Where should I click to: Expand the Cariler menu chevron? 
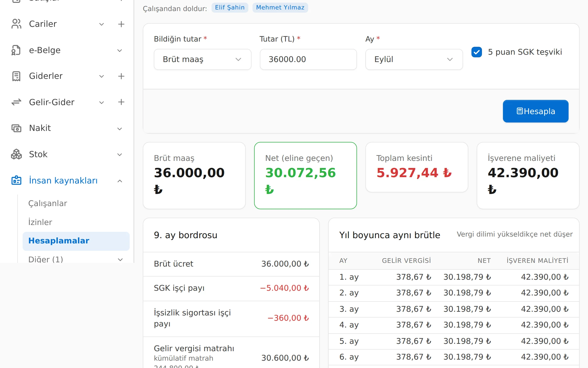point(102,24)
